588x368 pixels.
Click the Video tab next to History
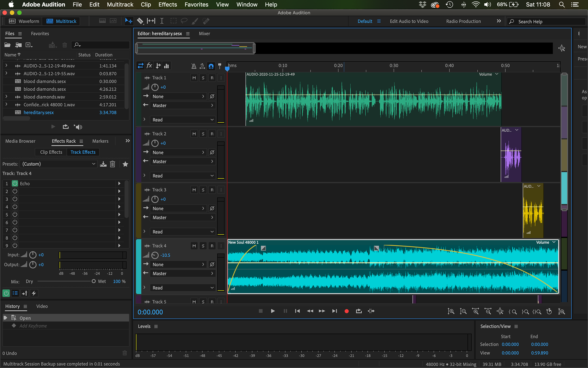coord(42,306)
